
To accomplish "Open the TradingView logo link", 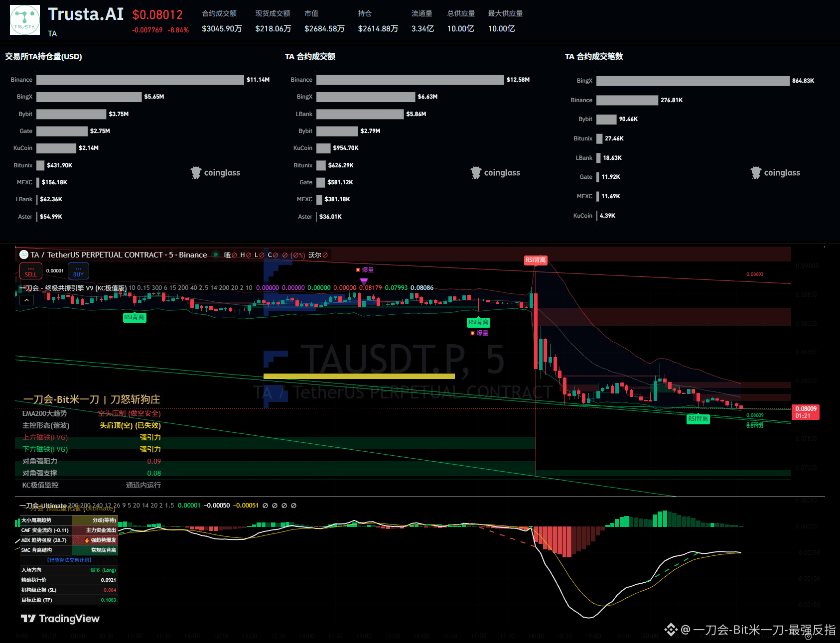I will [60, 619].
